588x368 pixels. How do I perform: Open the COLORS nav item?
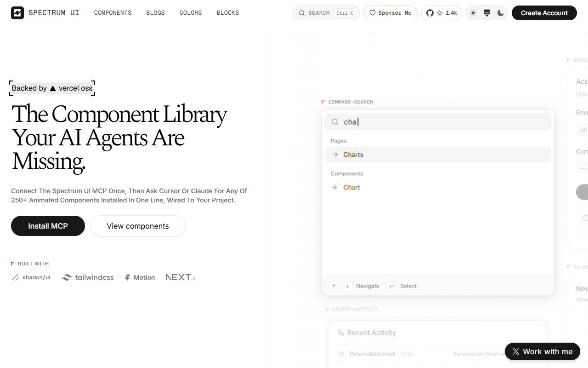[x=191, y=13]
